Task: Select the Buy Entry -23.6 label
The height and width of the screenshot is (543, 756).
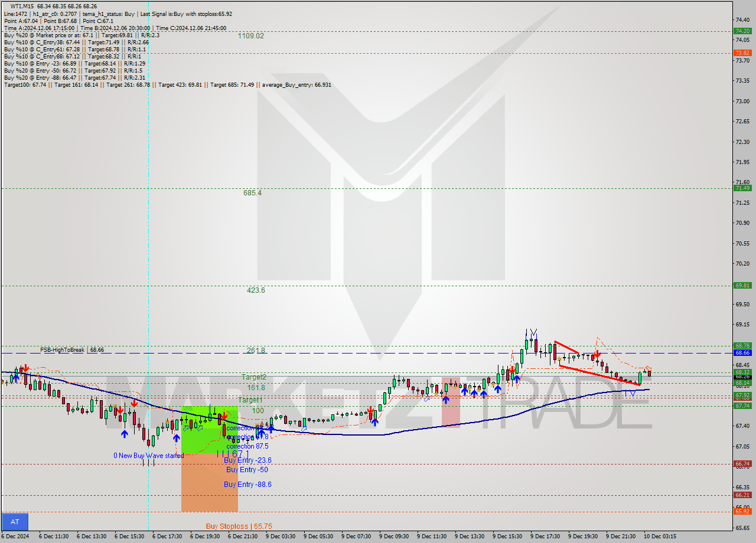Action: pyautogui.click(x=249, y=460)
